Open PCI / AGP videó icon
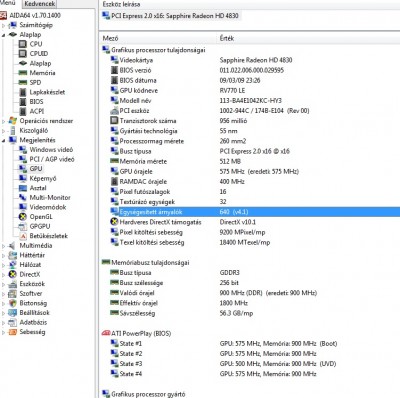 [x=23, y=159]
